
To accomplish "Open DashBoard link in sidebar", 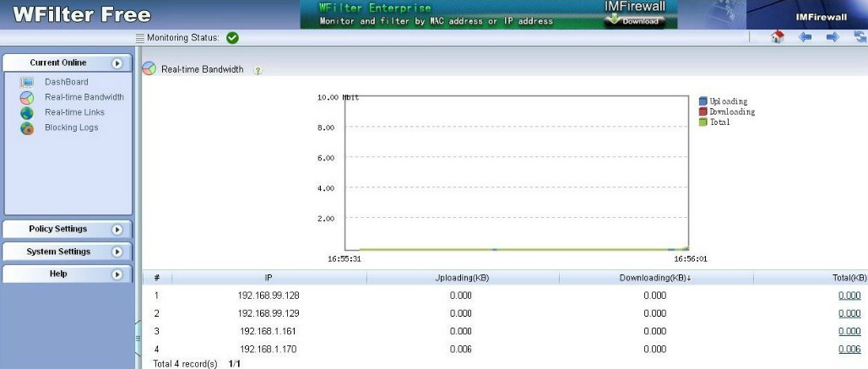I will click(x=67, y=82).
